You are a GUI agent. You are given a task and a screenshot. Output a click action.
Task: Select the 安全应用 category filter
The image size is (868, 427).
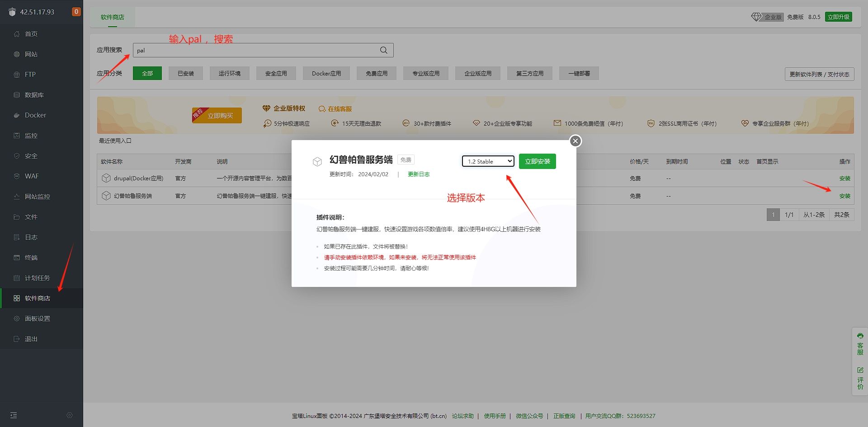276,73
